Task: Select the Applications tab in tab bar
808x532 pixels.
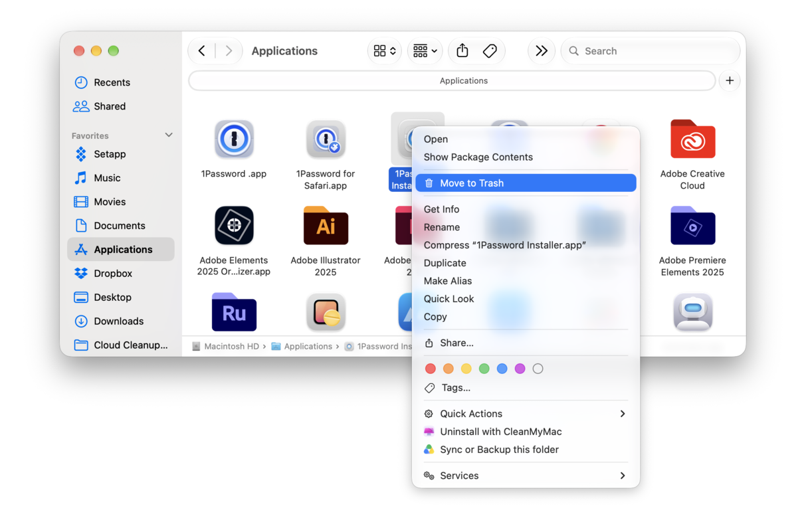Action: click(x=453, y=80)
